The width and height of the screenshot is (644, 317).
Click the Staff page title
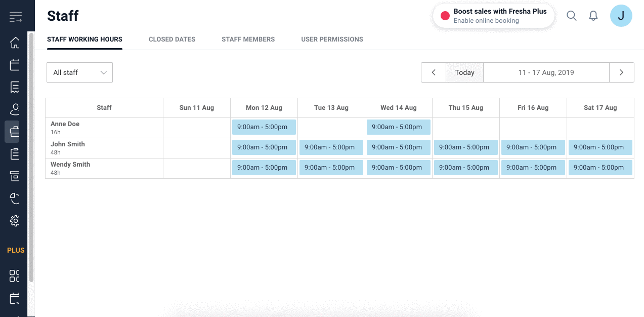[x=63, y=16]
